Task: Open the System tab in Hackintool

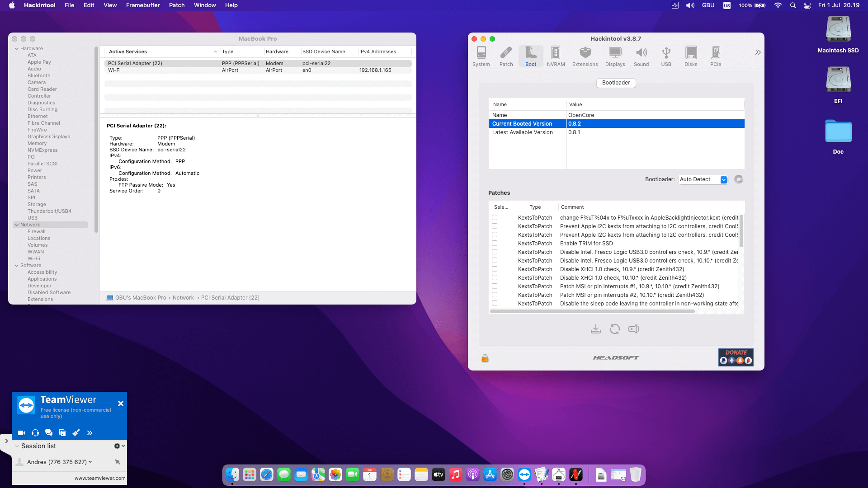Action: 481,56
